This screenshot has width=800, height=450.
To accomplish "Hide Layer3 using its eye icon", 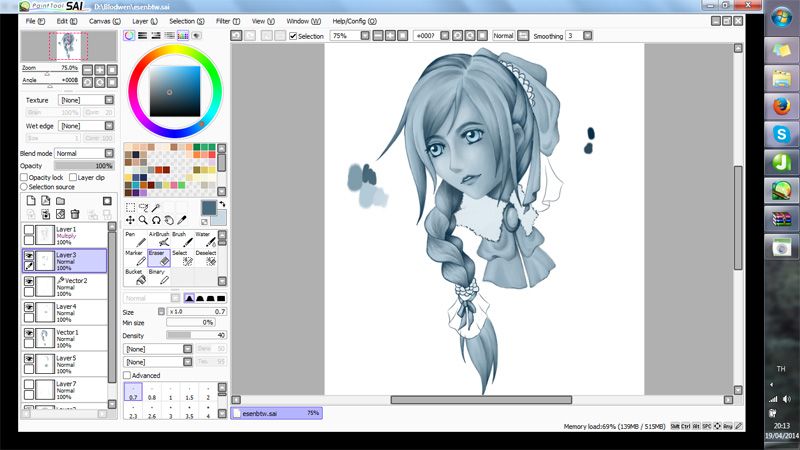I will [x=29, y=256].
